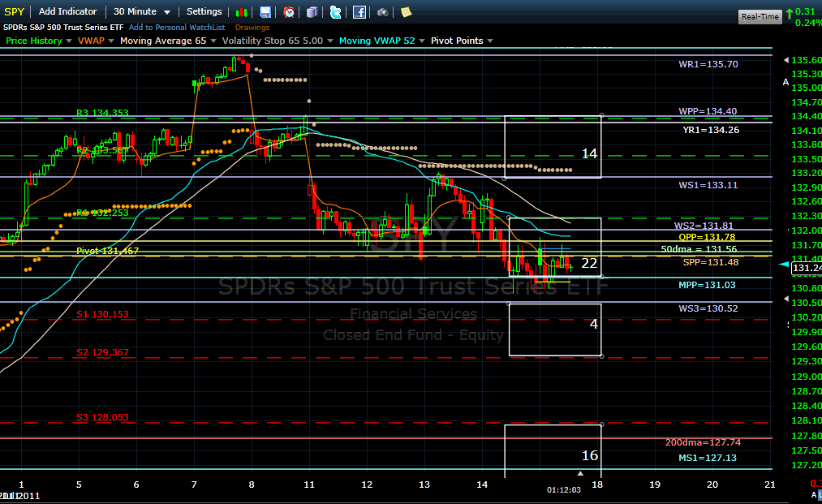Click the WS3=130.52 level label
Screen dimensions: 822x504
(x=708, y=308)
